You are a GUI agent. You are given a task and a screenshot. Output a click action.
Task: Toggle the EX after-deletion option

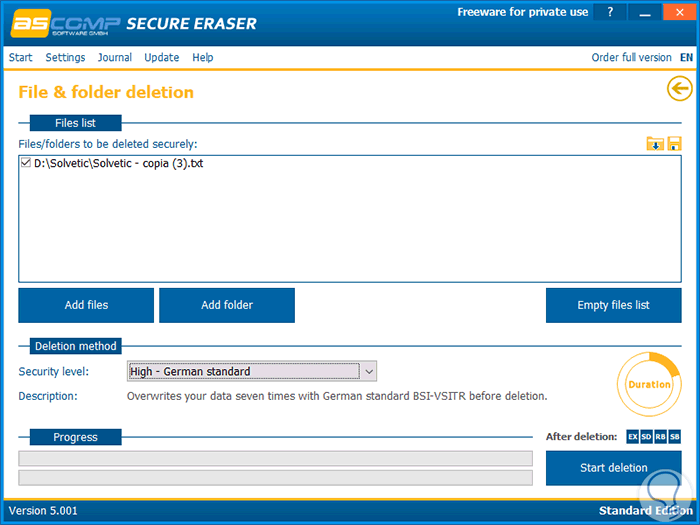click(x=633, y=437)
